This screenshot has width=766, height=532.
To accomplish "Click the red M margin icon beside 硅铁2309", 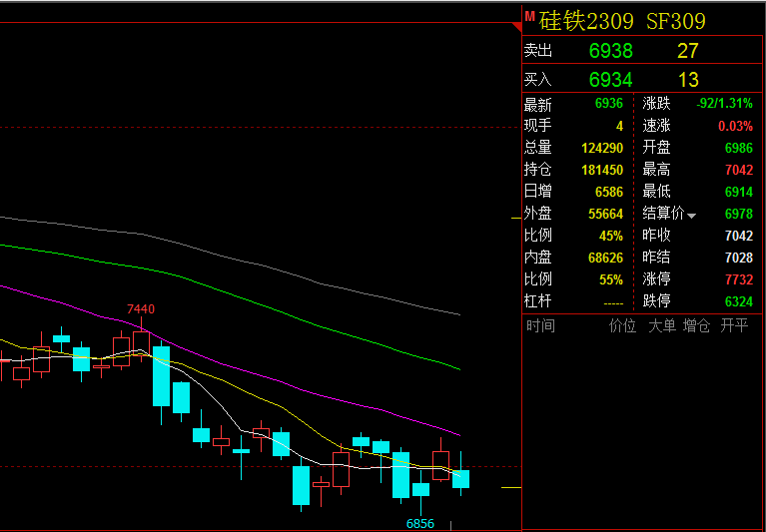I will (x=530, y=16).
